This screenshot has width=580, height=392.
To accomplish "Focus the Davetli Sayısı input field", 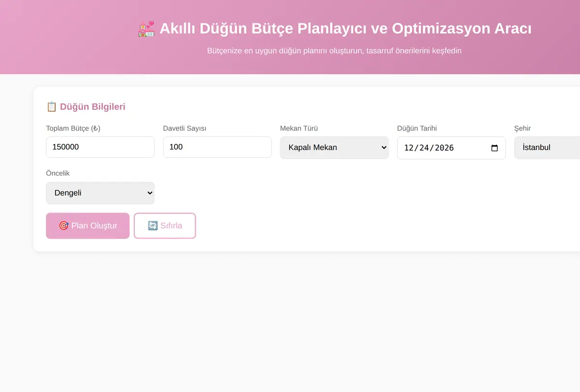I will pos(217,147).
